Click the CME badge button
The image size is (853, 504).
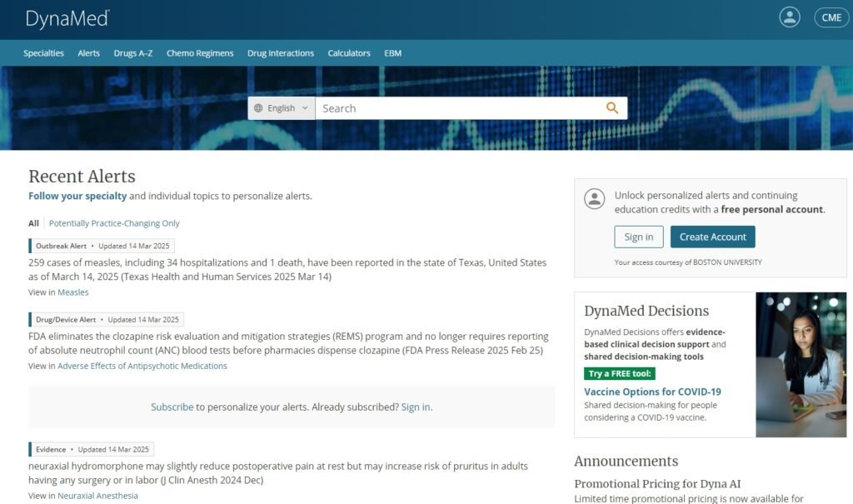coord(831,17)
